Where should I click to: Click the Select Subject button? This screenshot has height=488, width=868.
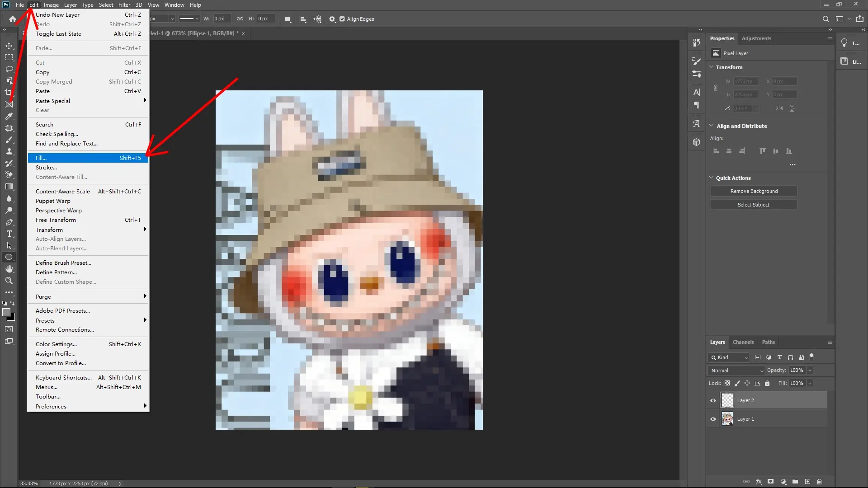pyautogui.click(x=754, y=204)
